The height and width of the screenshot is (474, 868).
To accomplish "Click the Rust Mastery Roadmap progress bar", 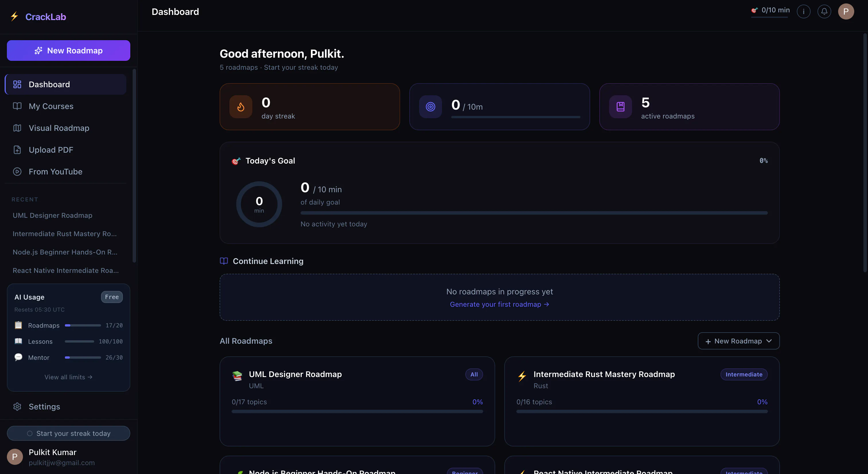I will [642, 411].
